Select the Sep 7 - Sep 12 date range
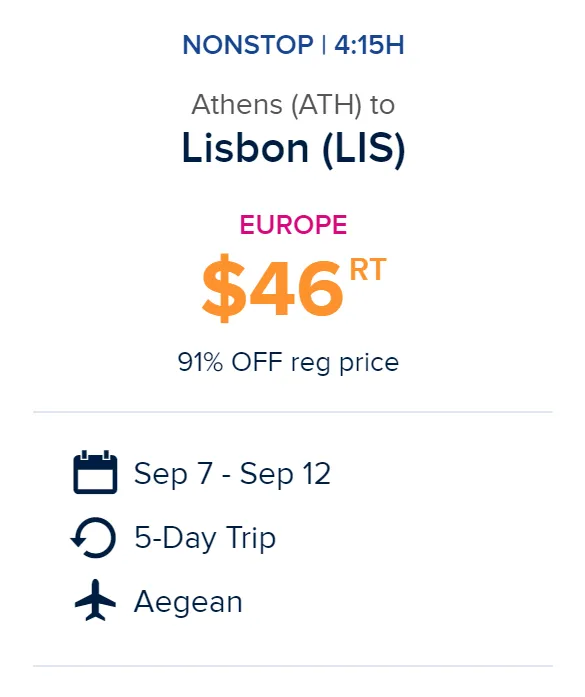The width and height of the screenshot is (585, 697). pos(232,473)
